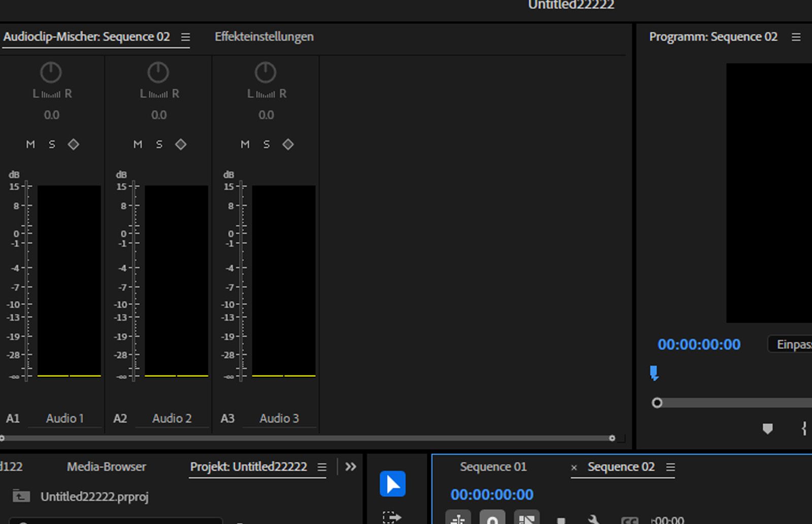This screenshot has width=812, height=524.
Task: Mute the Audio 1 track
Action: (x=30, y=144)
